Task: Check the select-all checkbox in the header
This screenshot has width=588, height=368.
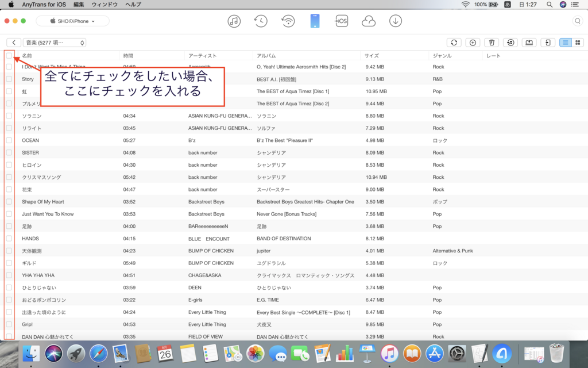Action: coord(9,56)
